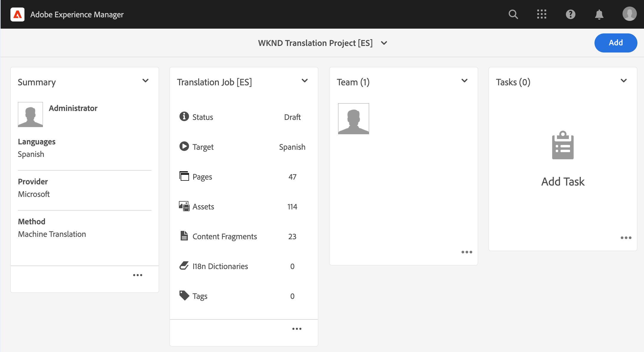Click the Add Task clipboard icon
Screen dimensions: 644x352
pos(563,145)
